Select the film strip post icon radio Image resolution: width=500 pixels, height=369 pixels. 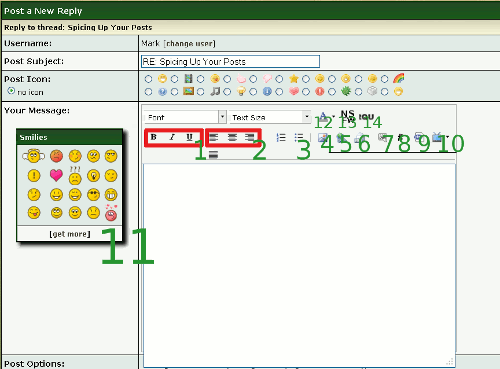(175, 79)
